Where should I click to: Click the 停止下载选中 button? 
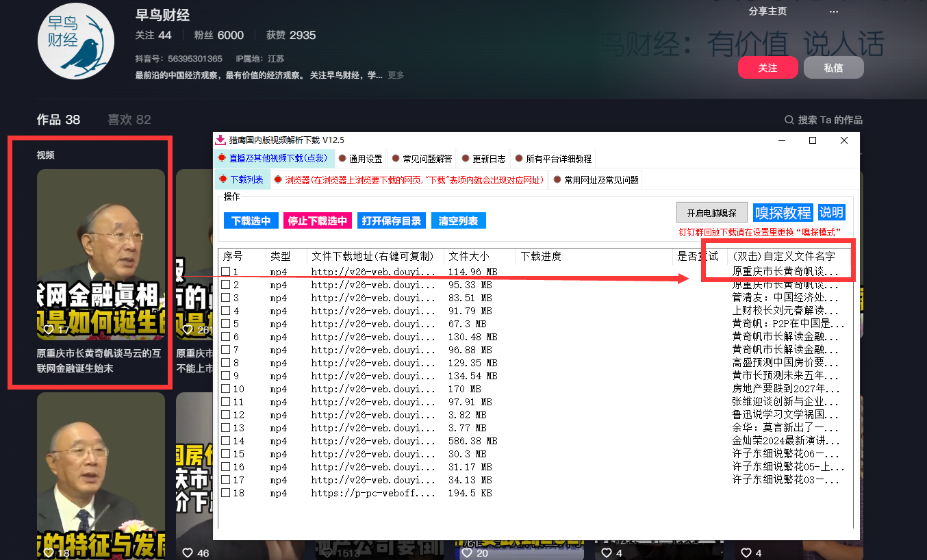317,221
